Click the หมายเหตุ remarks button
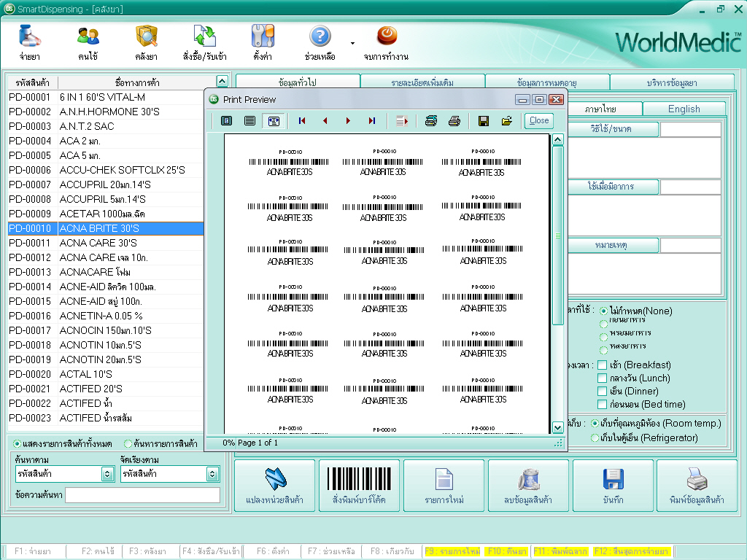Viewport: 747px width, 560px height. pyautogui.click(x=612, y=245)
